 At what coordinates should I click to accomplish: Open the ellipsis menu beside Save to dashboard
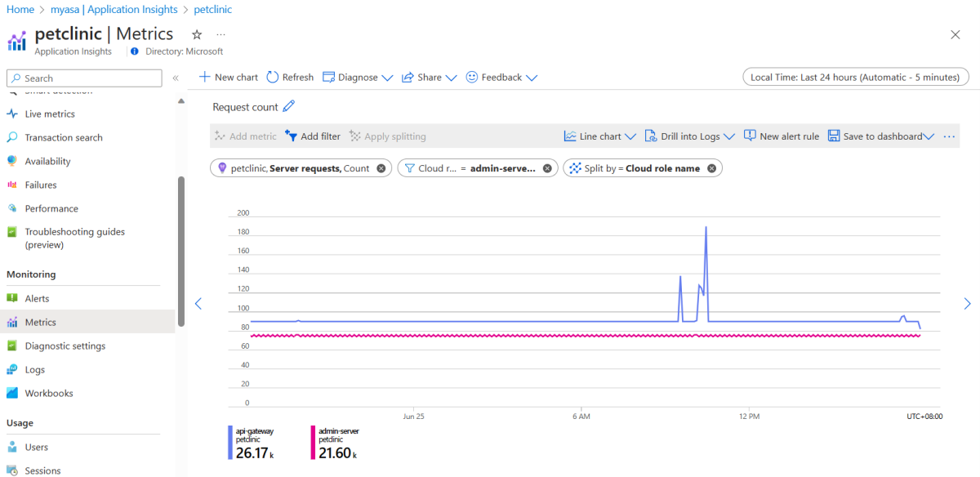pyautogui.click(x=948, y=136)
